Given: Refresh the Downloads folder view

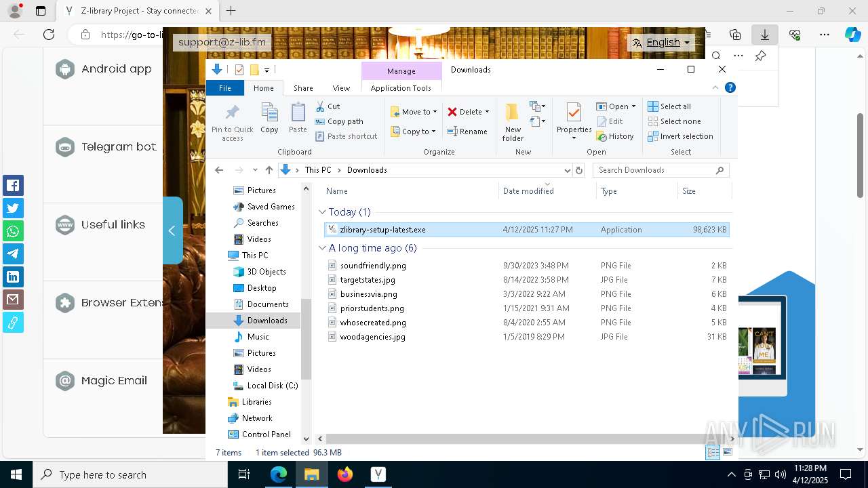Looking at the screenshot, I should click(x=579, y=170).
